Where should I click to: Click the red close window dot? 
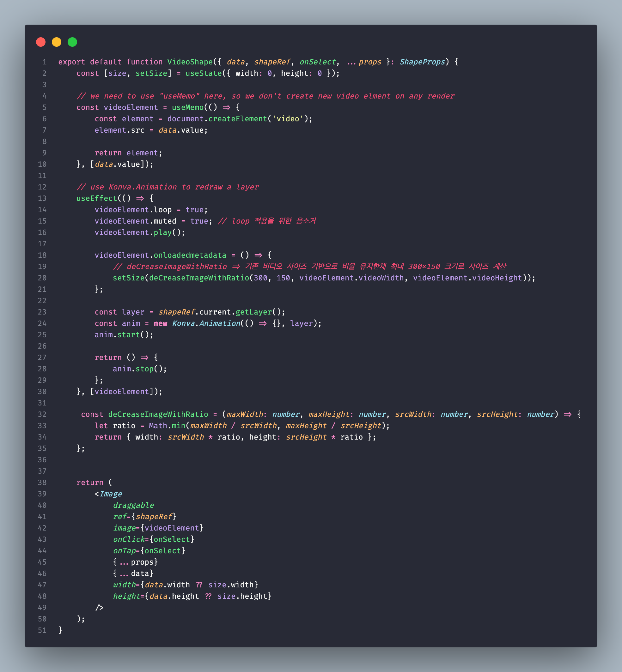pos(41,42)
